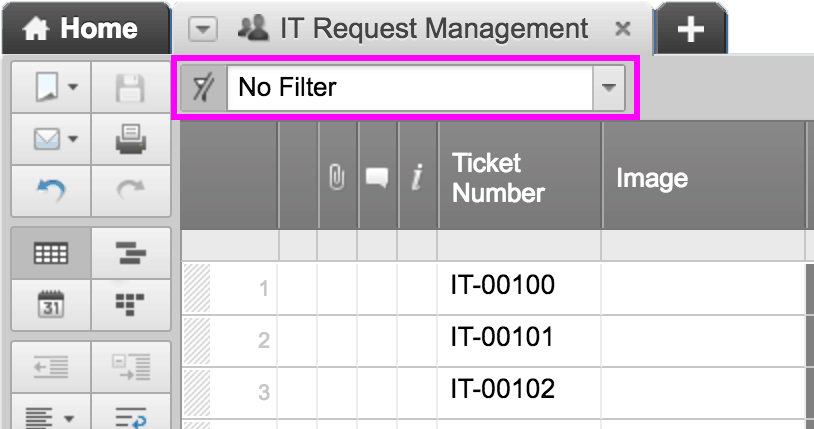Expand the sheet tab dropdown arrow
The image size is (814, 429).
click(204, 30)
